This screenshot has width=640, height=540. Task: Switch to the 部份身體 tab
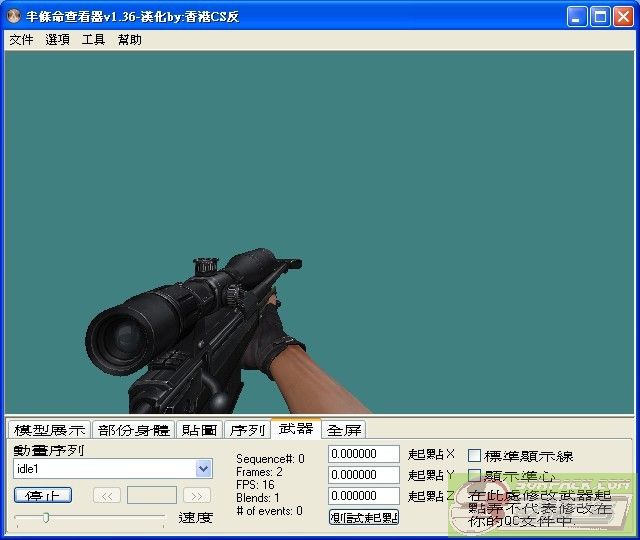(x=133, y=430)
